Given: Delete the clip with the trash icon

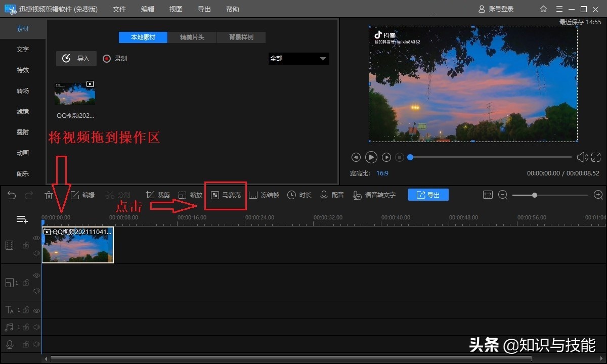Looking at the screenshot, I should [49, 195].
